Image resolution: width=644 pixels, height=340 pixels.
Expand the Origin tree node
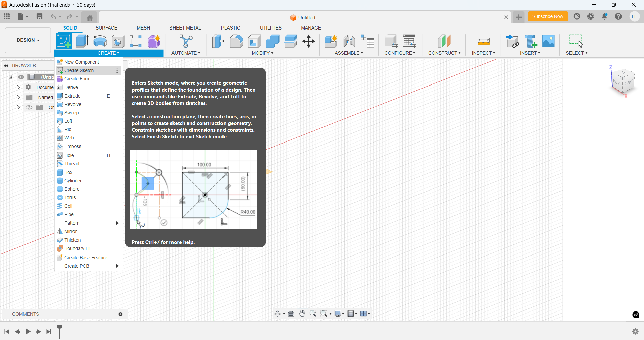pos(18,107)
